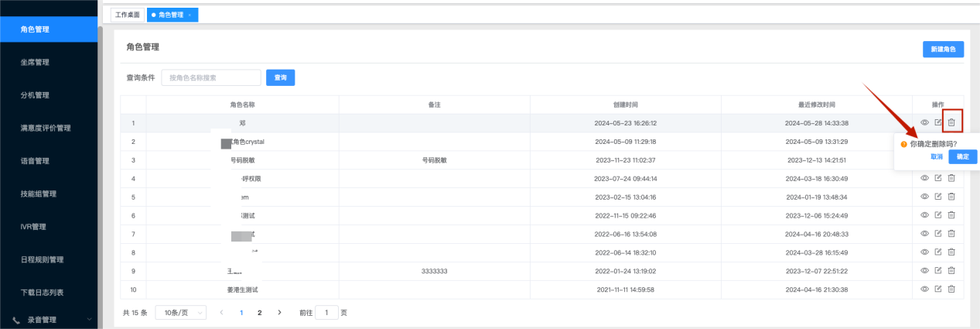Open 满意度评价管理 in the sidebar
980x329 pixels.
[x=49, y=128]
